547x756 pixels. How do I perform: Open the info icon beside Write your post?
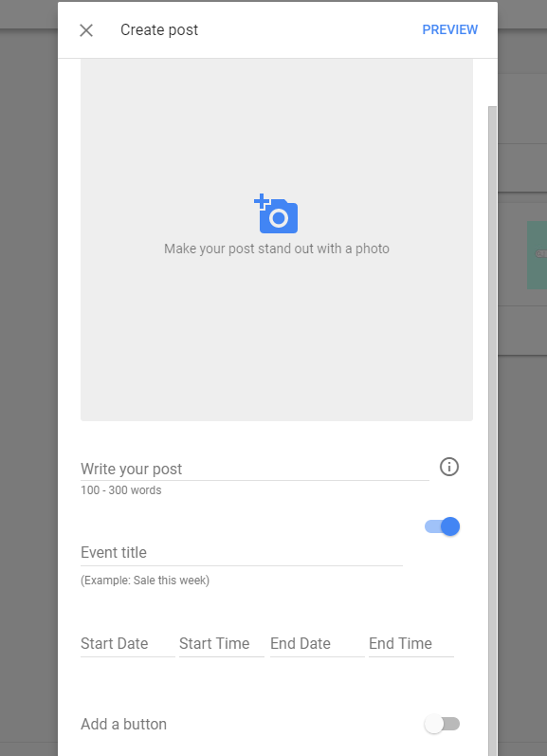point(449,467)
